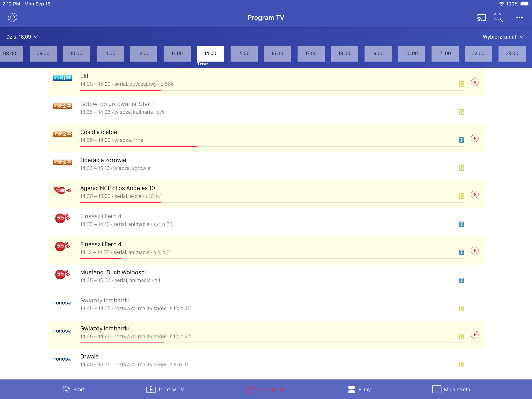
Task: Click Gwiazdy lombardu o.27 progress bar
Action: (x=272, y=343)
